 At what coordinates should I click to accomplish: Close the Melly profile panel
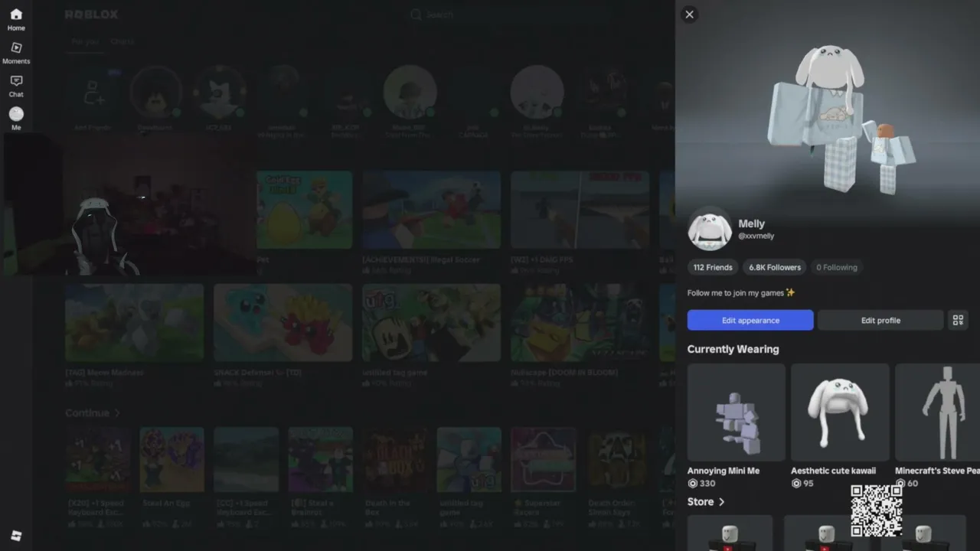tap(689, 15)
